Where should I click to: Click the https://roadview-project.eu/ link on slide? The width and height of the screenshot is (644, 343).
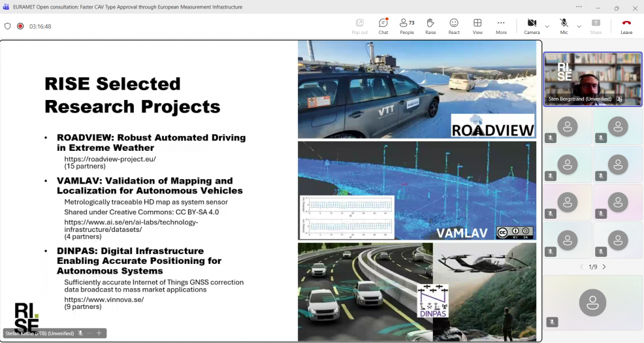110,159
